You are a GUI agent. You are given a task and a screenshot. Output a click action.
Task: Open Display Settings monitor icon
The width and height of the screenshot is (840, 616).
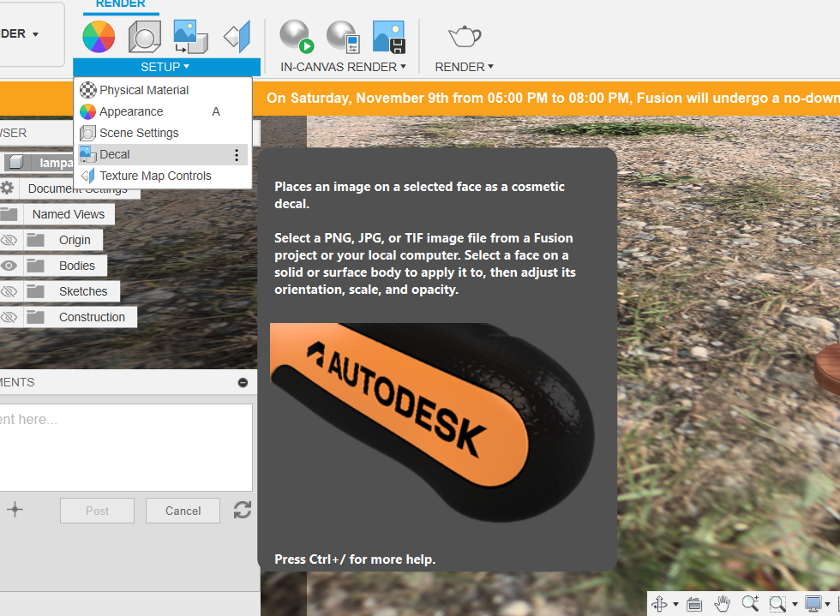(x=813, y=604)
